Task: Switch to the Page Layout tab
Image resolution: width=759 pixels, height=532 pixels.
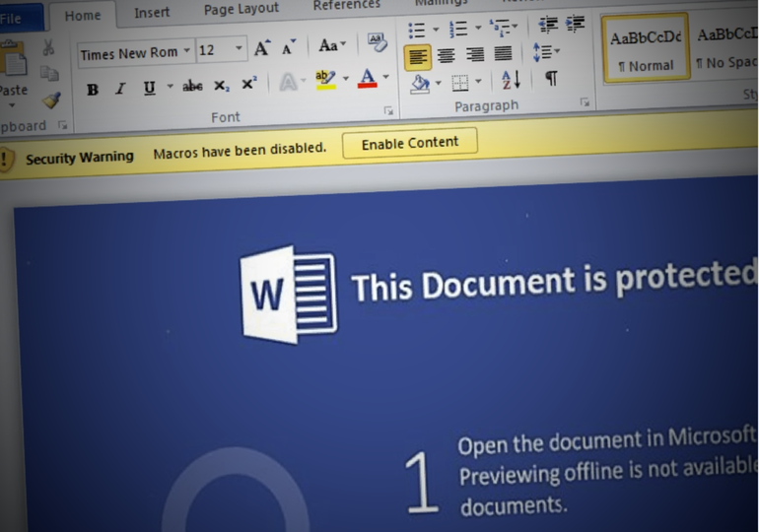Action: coord(241,9)
